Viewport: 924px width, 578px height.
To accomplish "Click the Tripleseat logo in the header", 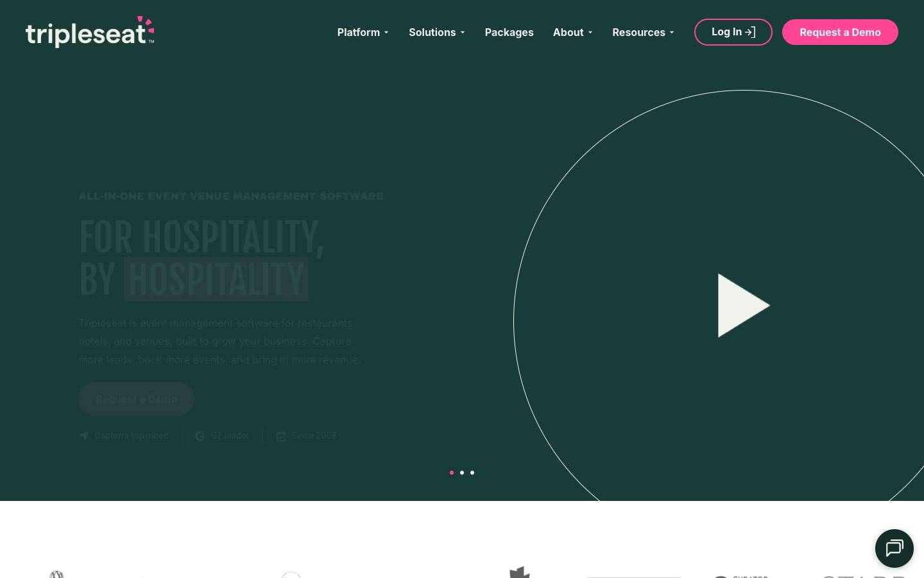I will 90,32.
